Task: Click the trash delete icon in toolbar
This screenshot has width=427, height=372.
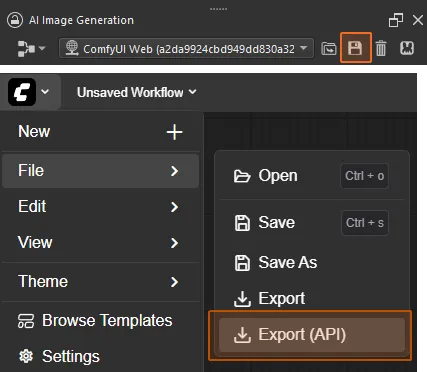Action: [381, 48]
